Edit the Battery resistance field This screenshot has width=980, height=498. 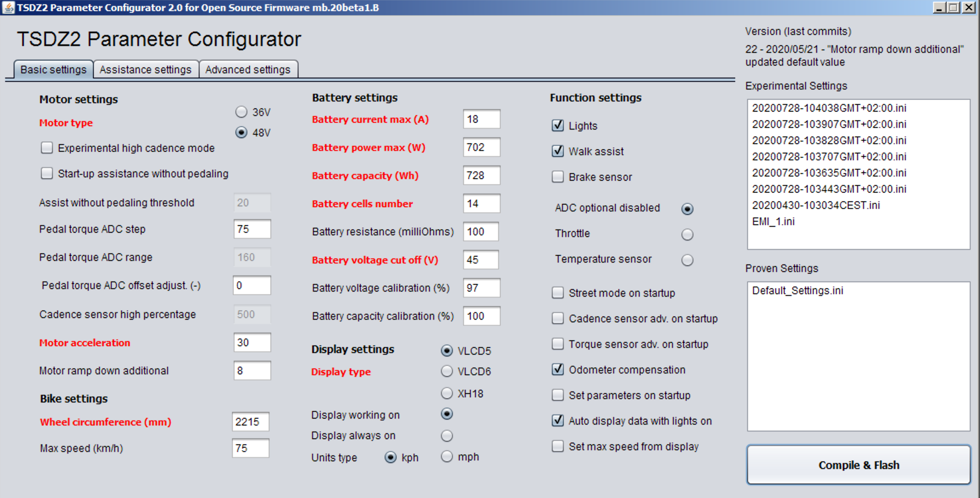(x=481, y=232)
